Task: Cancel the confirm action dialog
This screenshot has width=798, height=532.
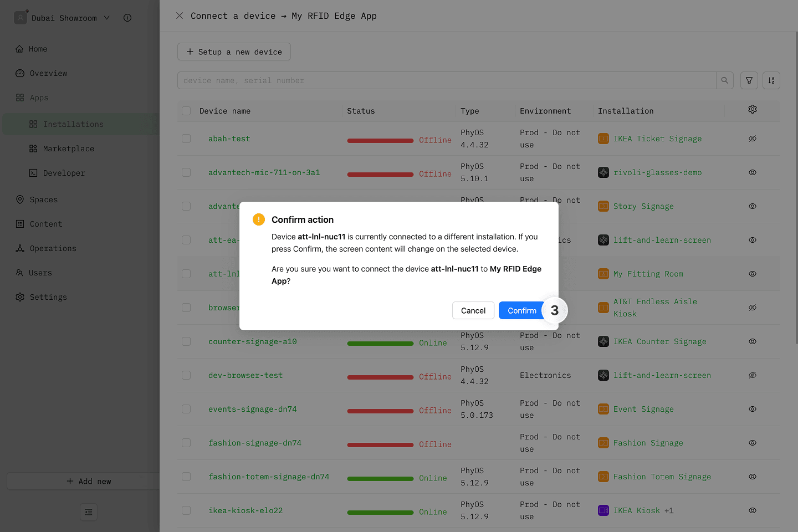Action: pos(473,310)
